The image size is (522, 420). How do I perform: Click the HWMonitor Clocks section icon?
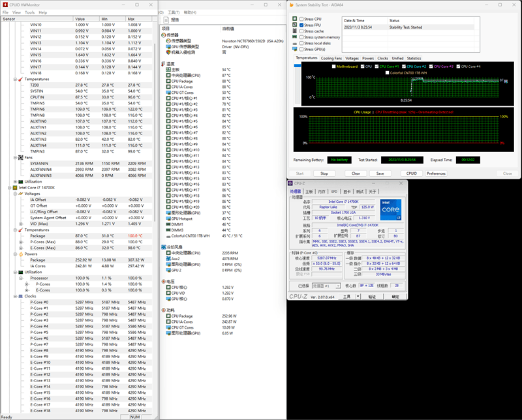click(21, 296)
